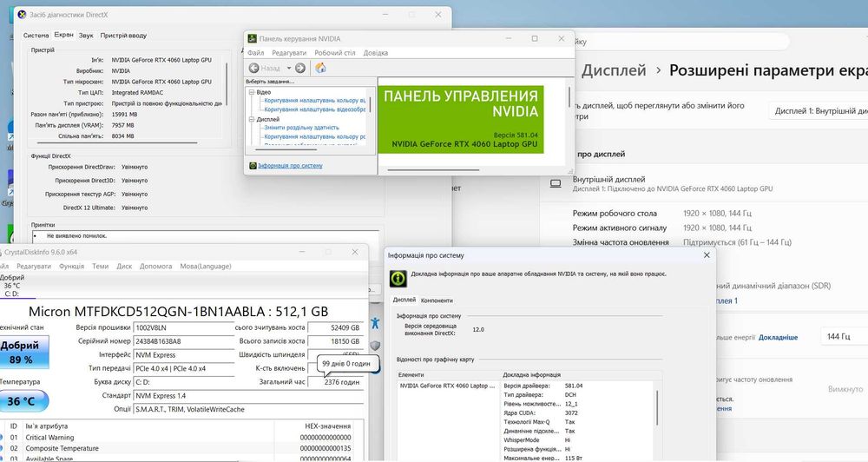Select the Critical Warning attribute row
The image size is (868, 462).
tap(182, 437)
